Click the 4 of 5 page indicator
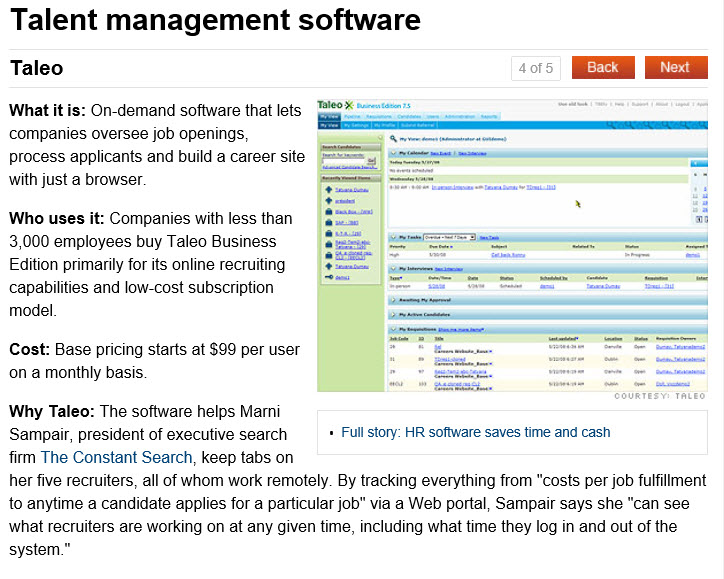Screen dimensions: 724x579 (x=536, y=68)
